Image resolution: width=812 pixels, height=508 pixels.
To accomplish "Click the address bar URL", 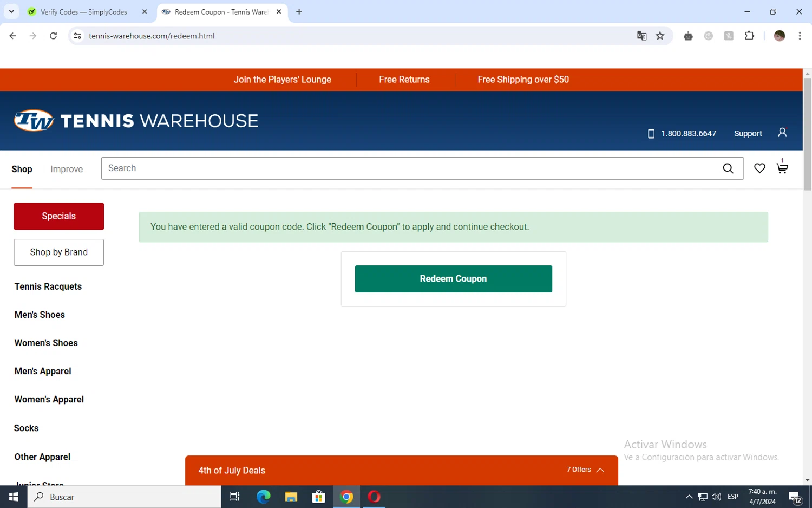I will (152, 36).
